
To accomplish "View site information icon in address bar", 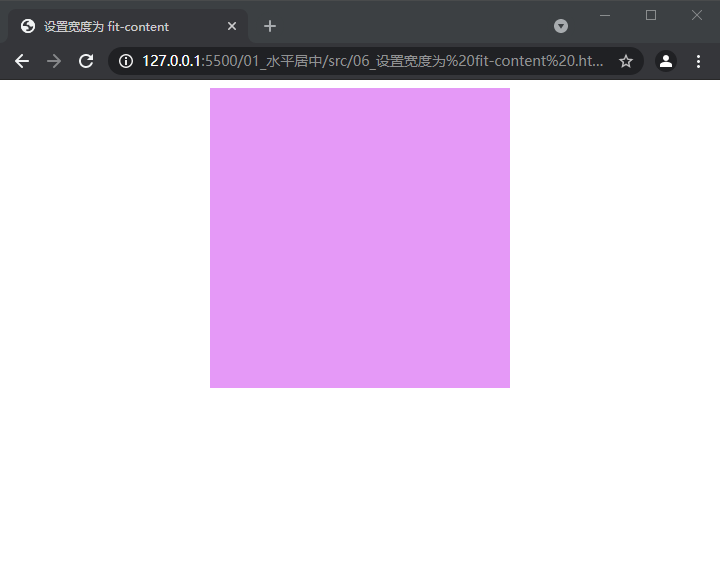I will (126, 61).
